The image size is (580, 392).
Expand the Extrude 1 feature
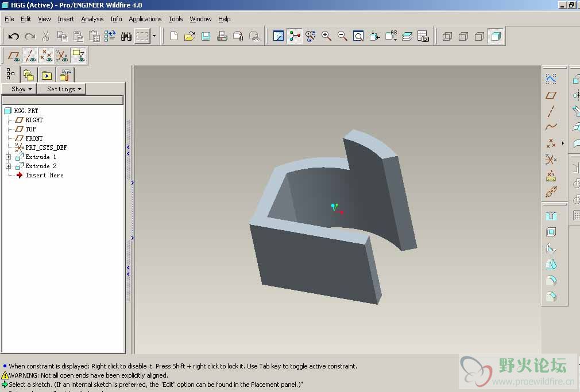pyautogui.click(x=8, y=157)
